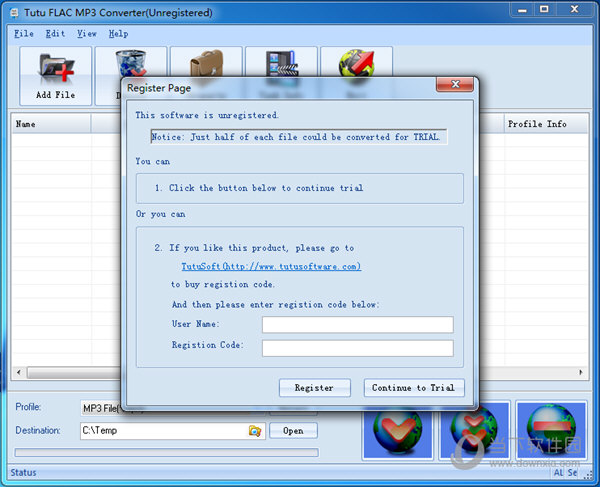Image resolution: width=600 pixels, height=487 pixels.
Task: Click into the Registion Code field
Action: coord(358,348)
